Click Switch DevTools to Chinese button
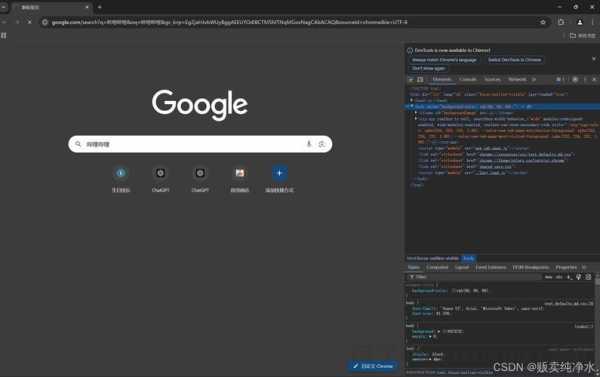 click(514, 60)
